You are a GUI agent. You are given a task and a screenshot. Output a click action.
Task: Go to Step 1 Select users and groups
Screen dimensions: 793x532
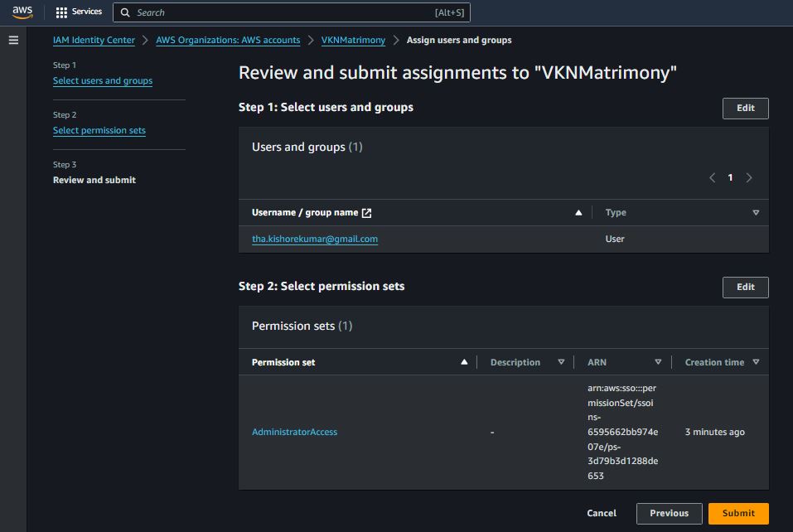(103, 81)
